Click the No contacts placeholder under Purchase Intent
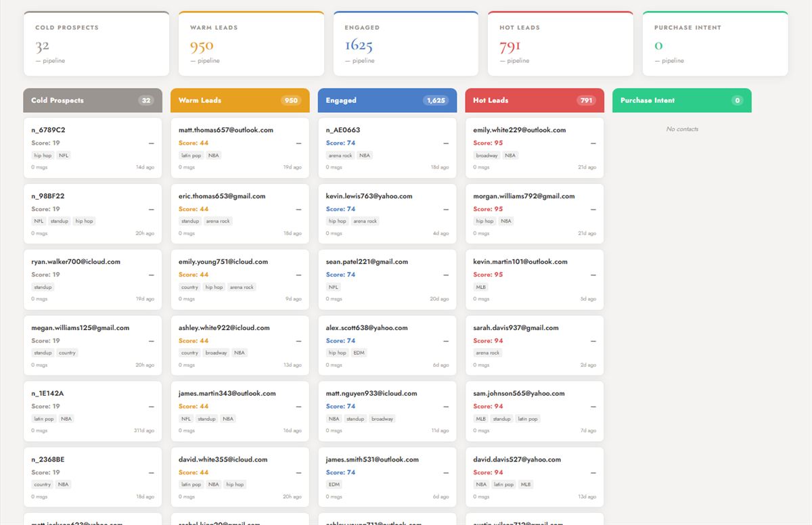Viewport: 812px width, 525px height. coord(682,129)
